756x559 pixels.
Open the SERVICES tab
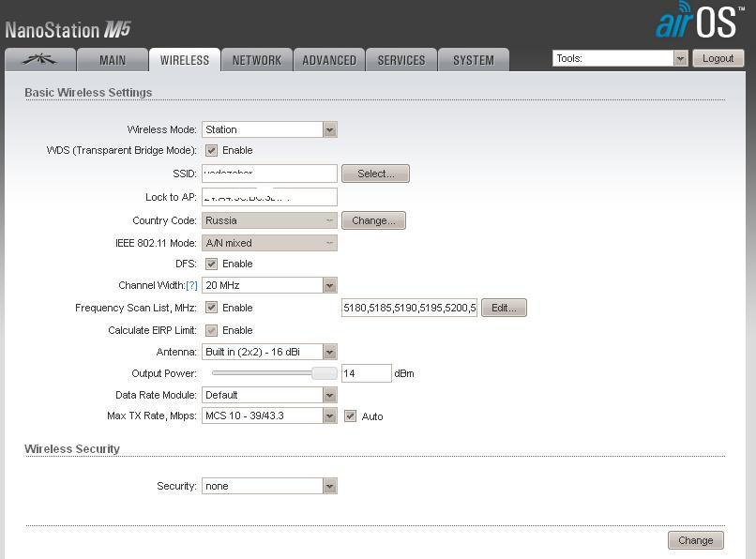(401, 60)
